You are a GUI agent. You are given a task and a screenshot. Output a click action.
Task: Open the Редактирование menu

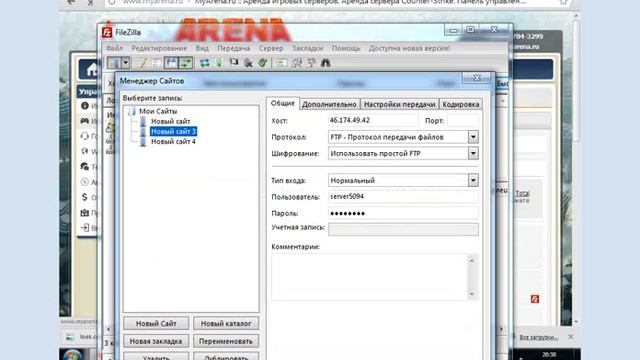(159, 48)
